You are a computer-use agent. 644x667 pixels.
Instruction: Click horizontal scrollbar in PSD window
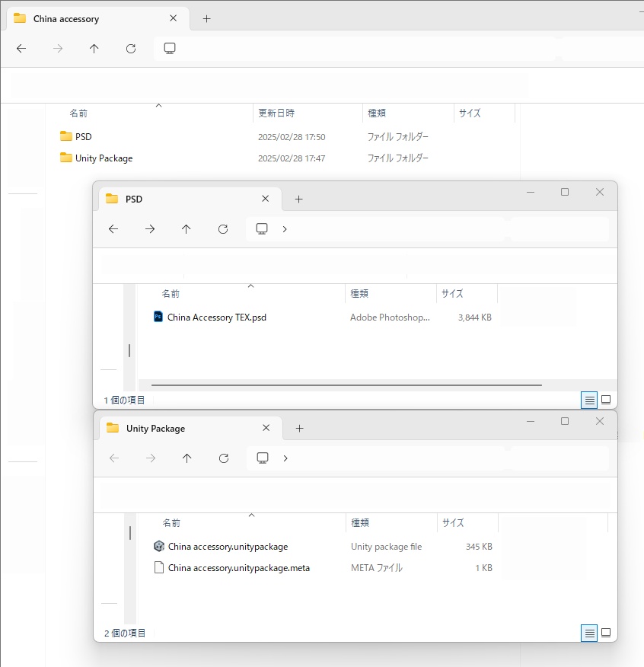click(x=346, y=385)
